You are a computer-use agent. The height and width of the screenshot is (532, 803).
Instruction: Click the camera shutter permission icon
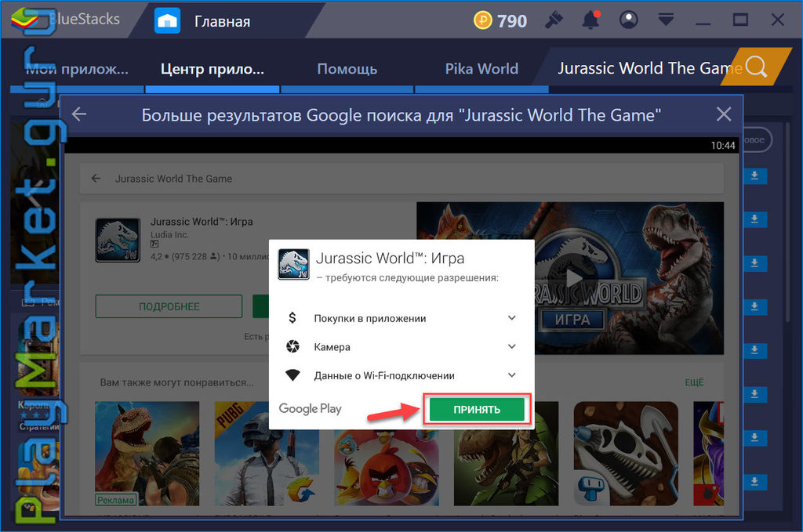click(292, 347)
